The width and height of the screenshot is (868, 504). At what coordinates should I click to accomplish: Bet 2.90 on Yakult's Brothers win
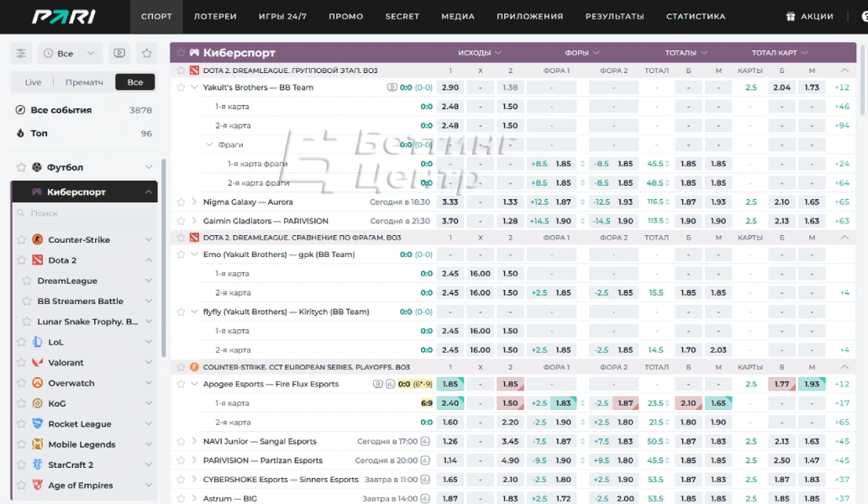(x=450, y=87)
